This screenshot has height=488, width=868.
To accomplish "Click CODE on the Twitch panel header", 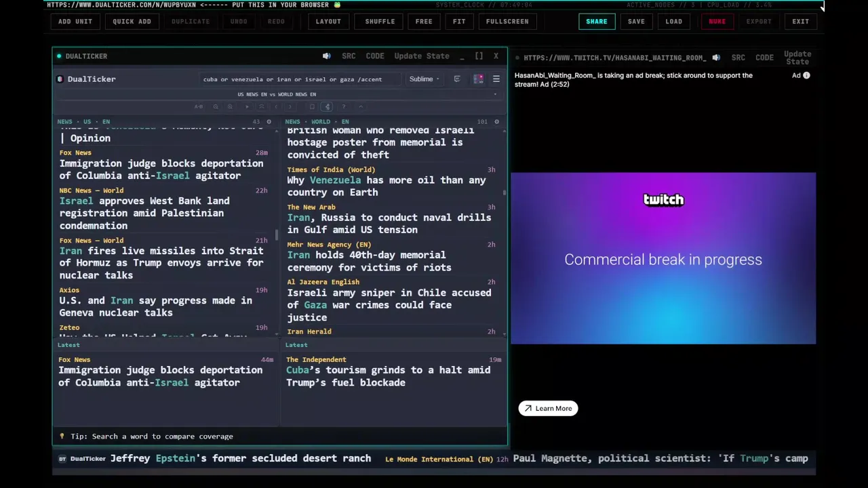I will pos(764,58).
